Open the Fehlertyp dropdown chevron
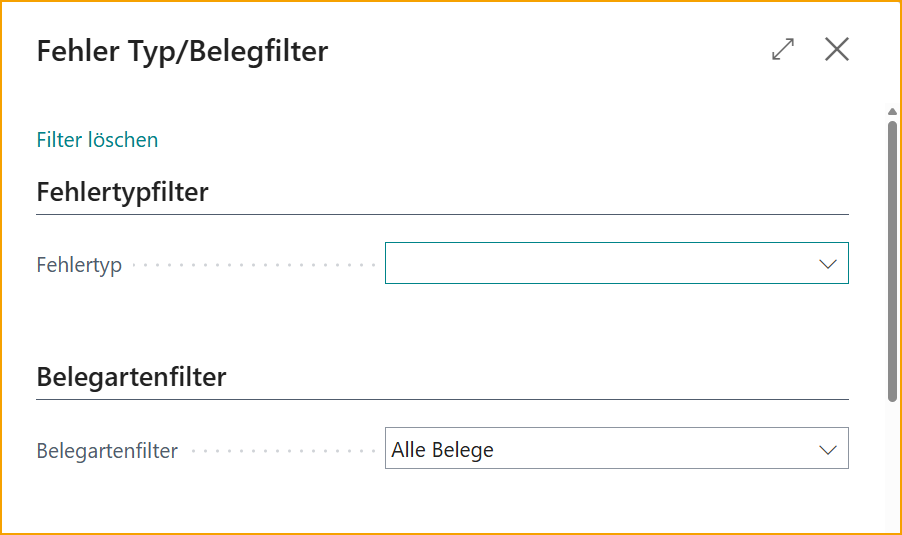The image size is (902, 535). (828, 264)
